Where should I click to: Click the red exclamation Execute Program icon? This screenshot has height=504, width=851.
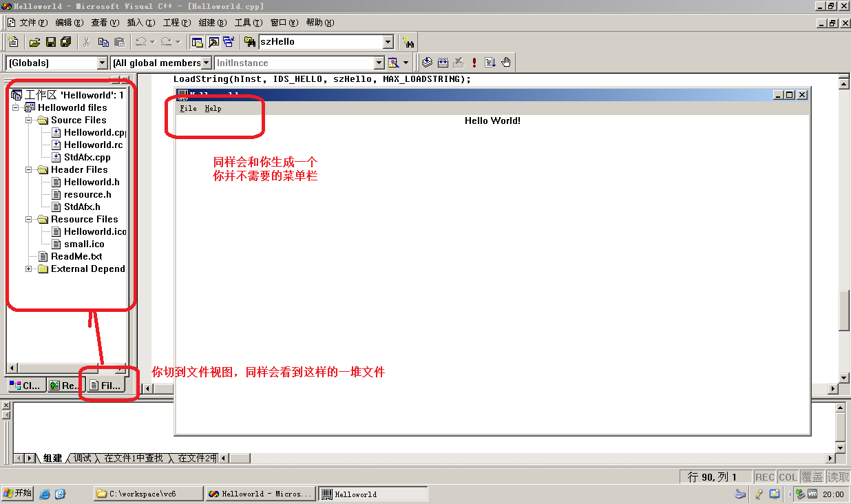click(474, 63)
